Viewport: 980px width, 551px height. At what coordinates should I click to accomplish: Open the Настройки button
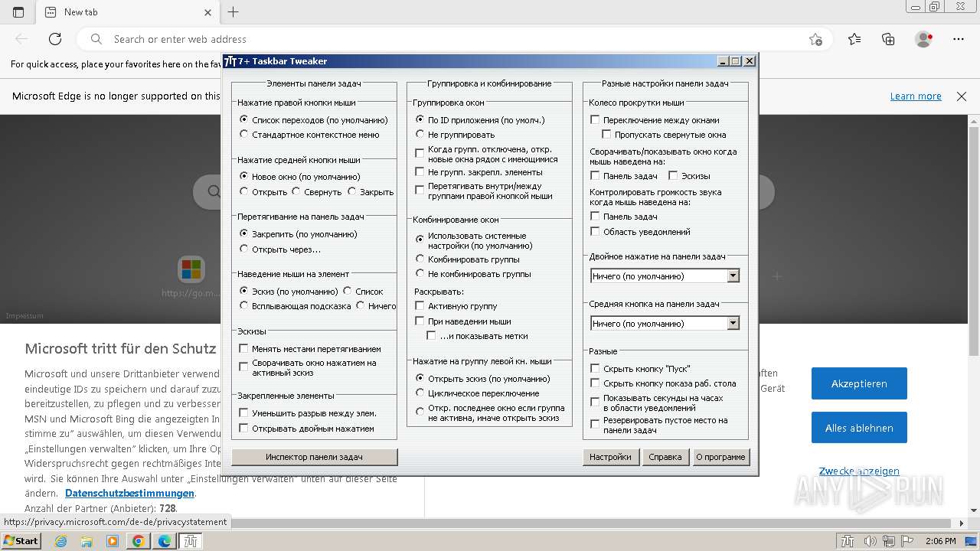[610, 457]
